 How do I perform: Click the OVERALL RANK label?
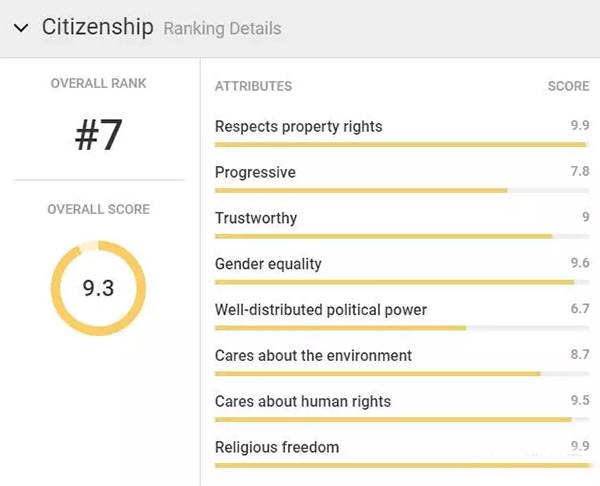pyautogui.click(x=98, y=84)
